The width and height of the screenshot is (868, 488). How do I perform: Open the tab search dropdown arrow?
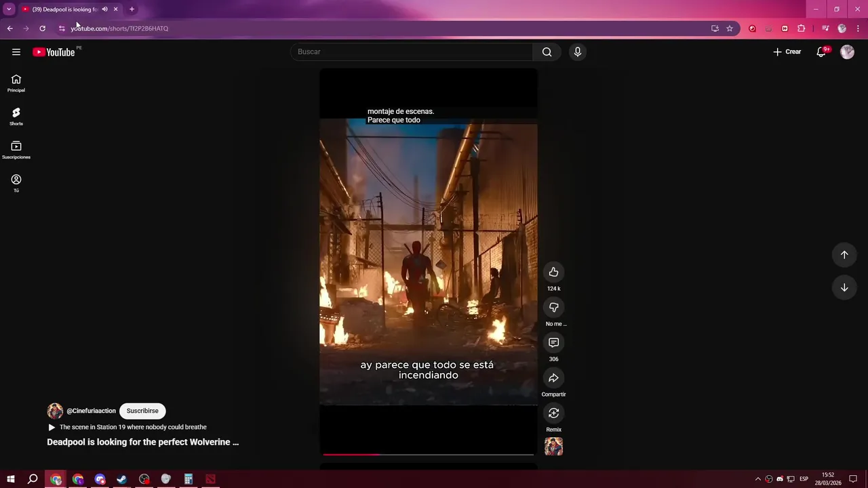9,9
